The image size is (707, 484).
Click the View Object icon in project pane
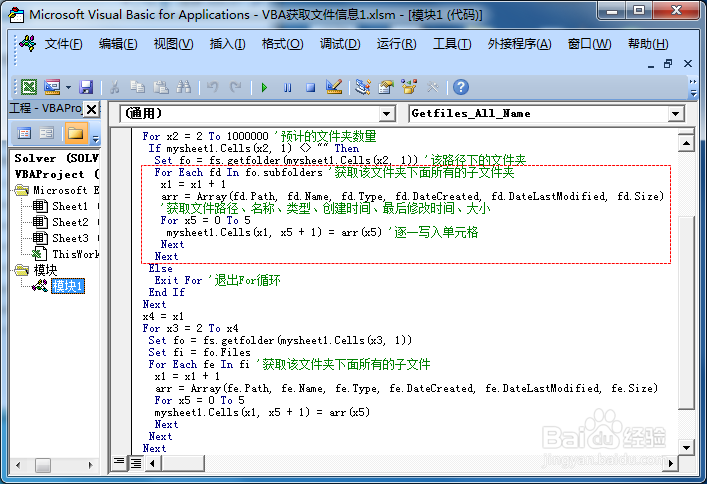(46, 133)
